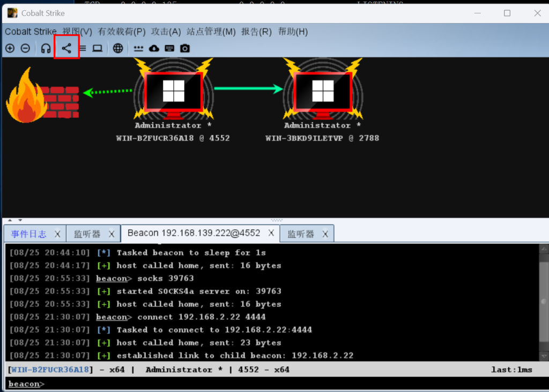Open the 攻击(A) menu

[166, 32]
